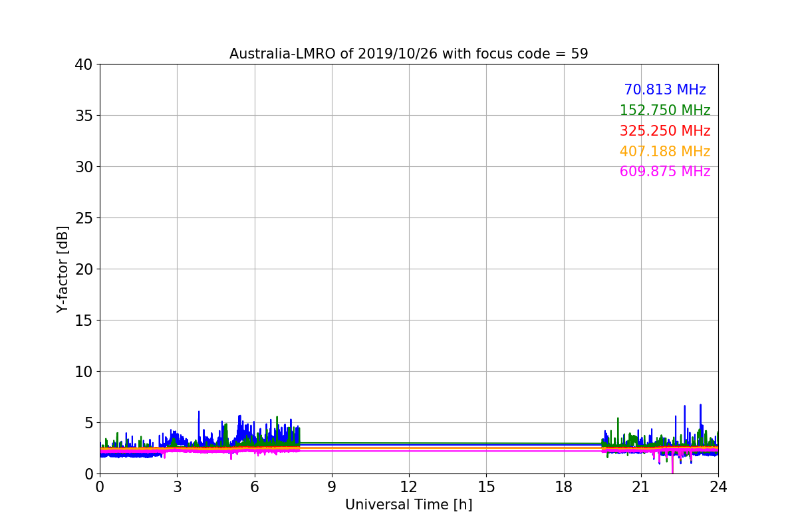Click x-axis tick label 12

(x=409, y=487)
